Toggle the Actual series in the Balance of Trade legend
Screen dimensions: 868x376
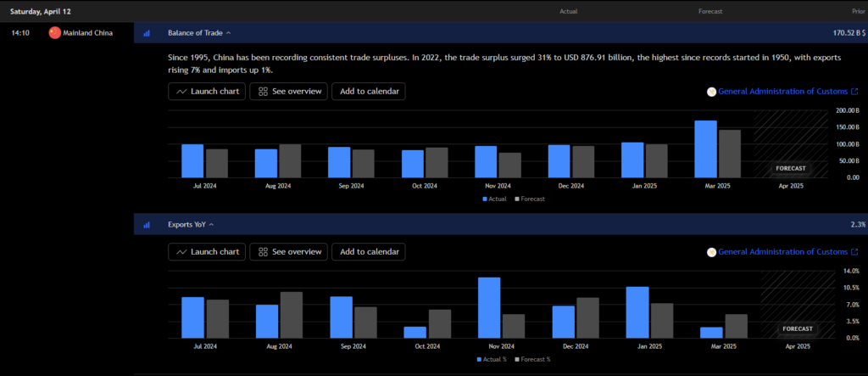click(497, 199)
